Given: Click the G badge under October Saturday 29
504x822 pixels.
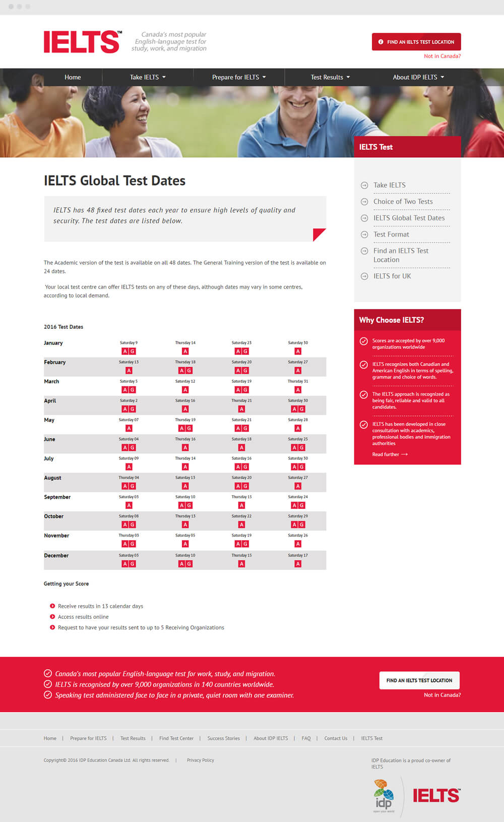Looking at the screenshot, I should pyautogui.click(x=302, y=525).
